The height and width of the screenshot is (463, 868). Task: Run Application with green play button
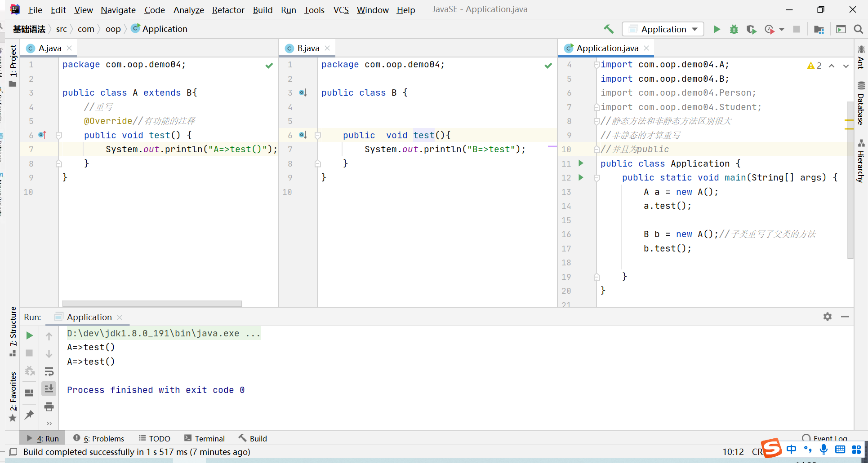(717, 29)
